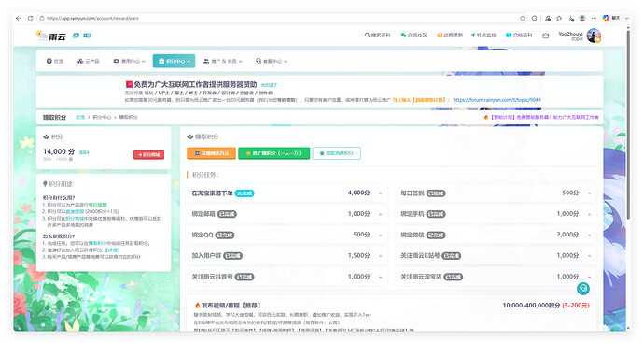Click the blue 去完成 badge for 在淘宝渠道下单

[245, 193]
